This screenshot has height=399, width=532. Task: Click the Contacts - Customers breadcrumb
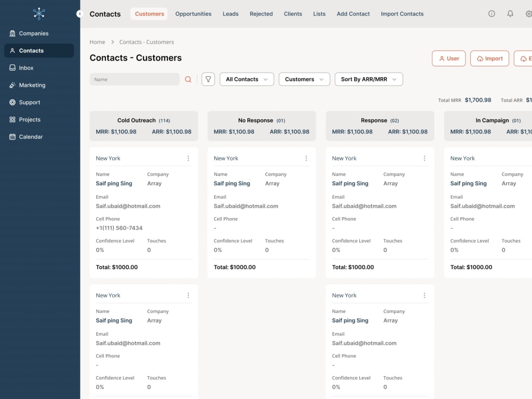(147, 42)
